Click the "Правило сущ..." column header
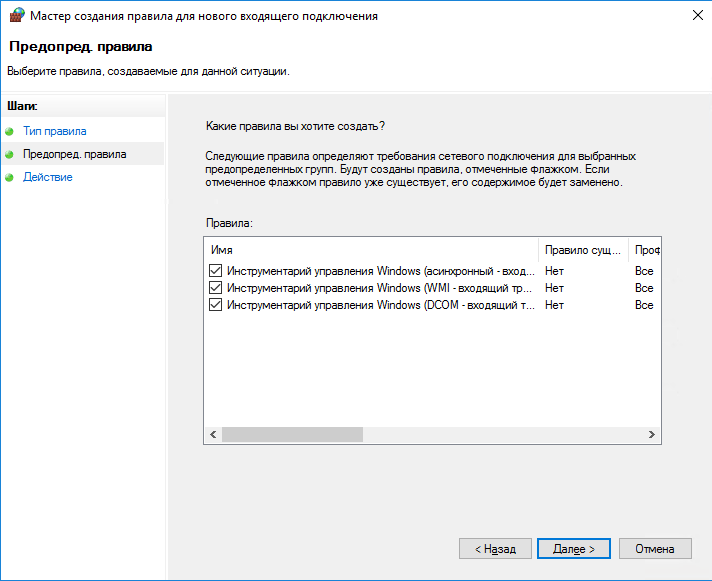The height and width of the screenshot is (581, 712). (x=583, y=249)
